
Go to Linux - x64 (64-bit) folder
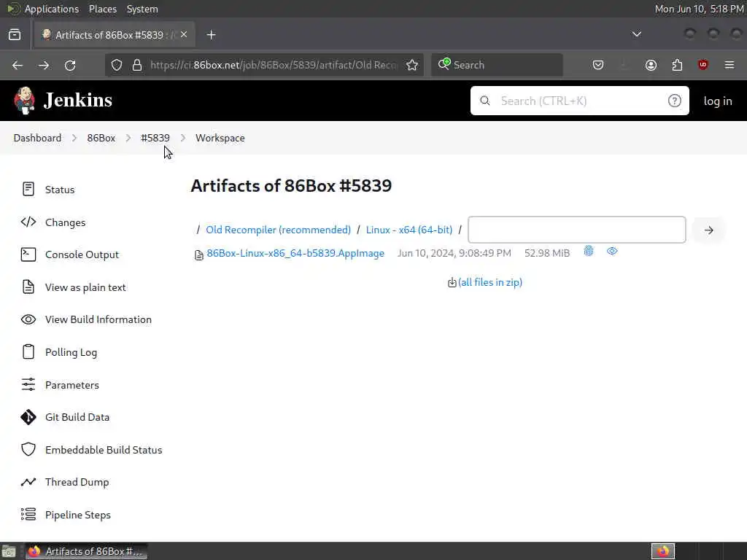[x=409, y=230]
